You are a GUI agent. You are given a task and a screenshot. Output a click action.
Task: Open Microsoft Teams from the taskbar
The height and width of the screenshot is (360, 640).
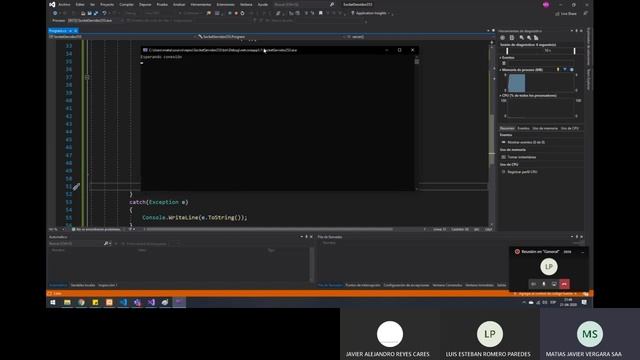(x=137, y=302)
